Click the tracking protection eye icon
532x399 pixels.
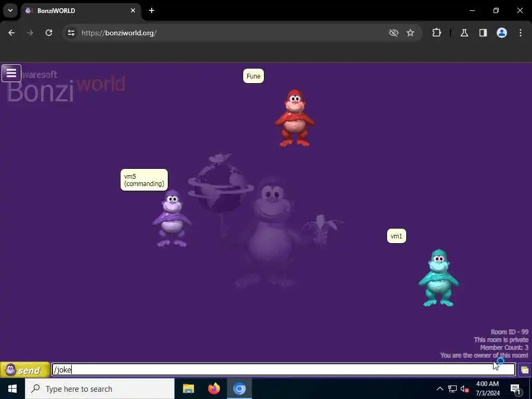tap(394, 33)
